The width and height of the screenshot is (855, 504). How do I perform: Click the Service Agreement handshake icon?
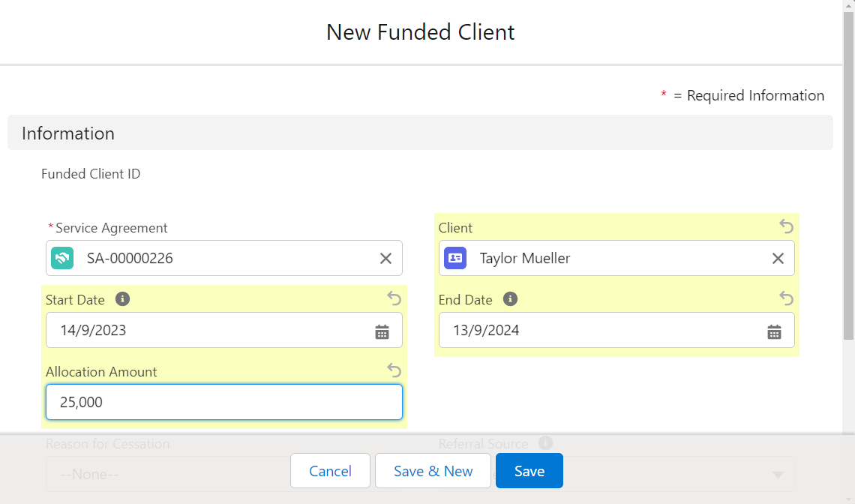pyautogui.click(x=62, y=258)
